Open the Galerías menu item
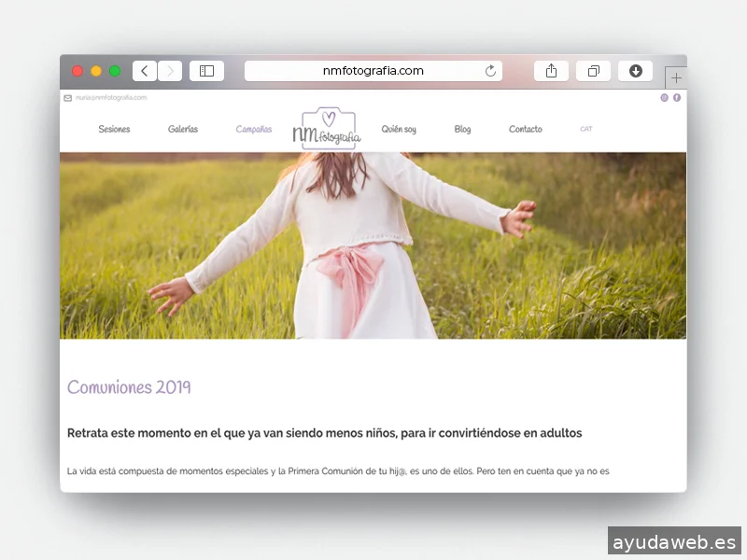This screenshot has width=747, height=560. tap(181, 129)
